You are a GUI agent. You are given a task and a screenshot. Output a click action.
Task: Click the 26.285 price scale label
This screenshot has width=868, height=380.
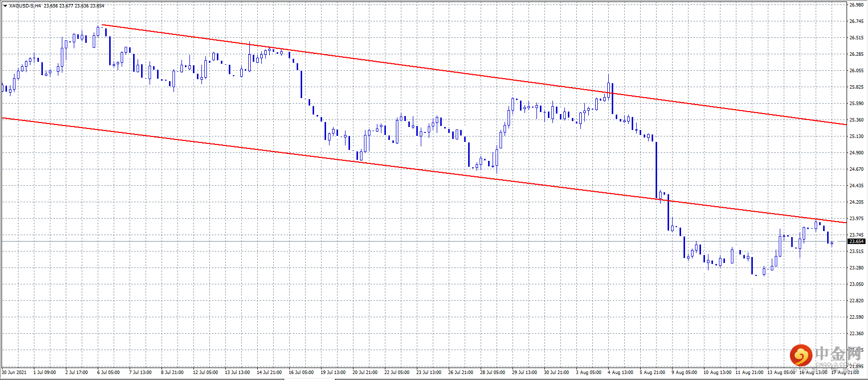coord(857,54)
